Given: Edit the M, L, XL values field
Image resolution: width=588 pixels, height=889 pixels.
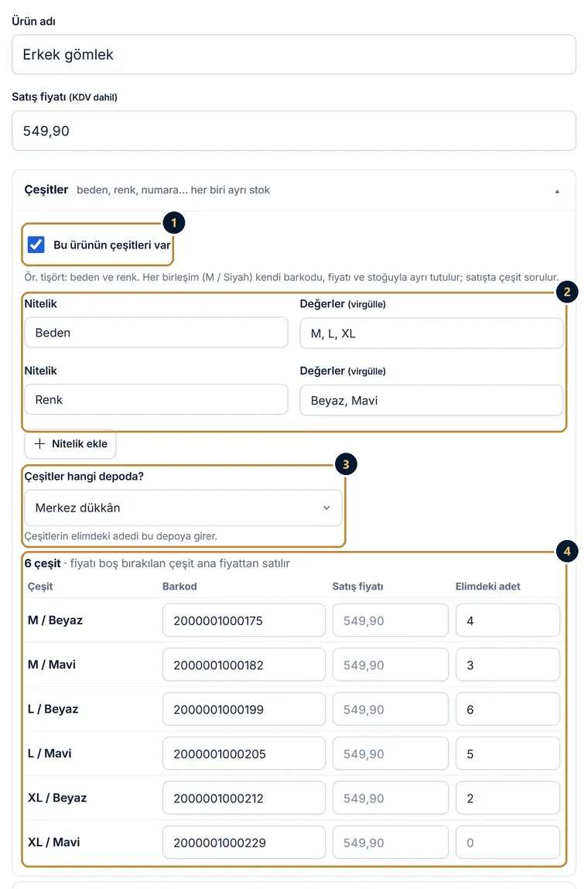Looking at the screenshot, I should [432, 333].
